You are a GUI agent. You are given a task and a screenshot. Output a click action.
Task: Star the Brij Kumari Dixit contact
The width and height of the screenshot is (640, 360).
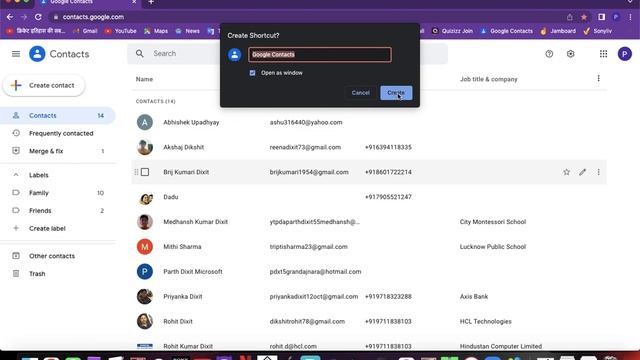(x=567, y=172)
